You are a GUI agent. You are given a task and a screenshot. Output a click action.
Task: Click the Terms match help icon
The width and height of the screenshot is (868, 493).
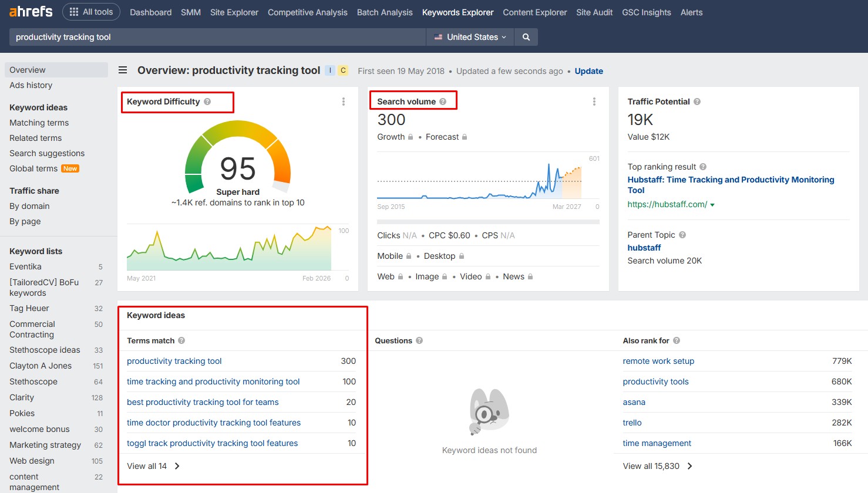180,340
